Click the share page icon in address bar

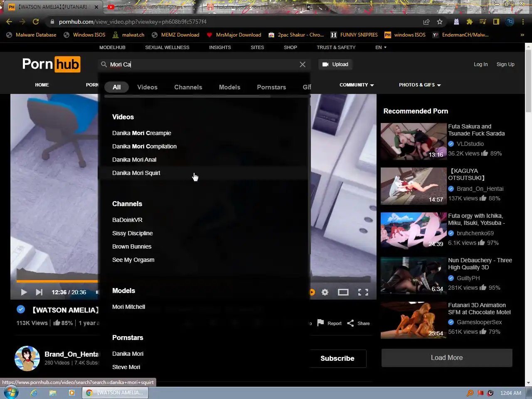pos(426,22)
